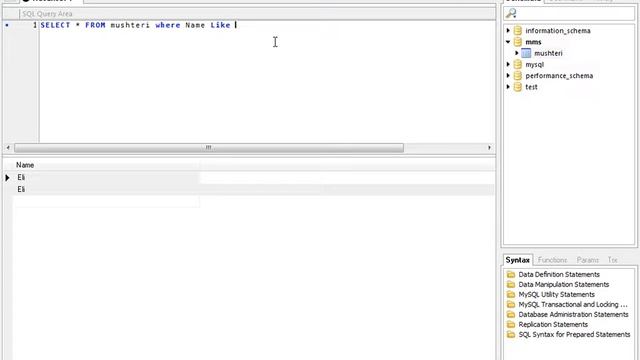This screenshot has height=360, width=640.
Task: Open Database Administration Statements folder icon
Action: pos(511,314)
